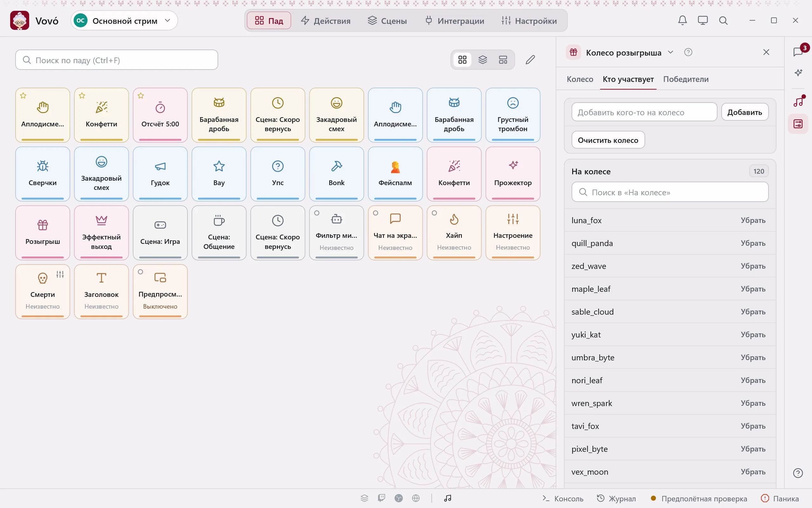Open Журнал in status bar

616,498
